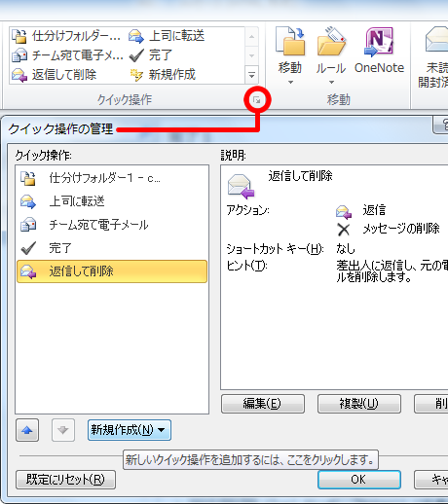Viewport: 448px width, 504px height.
Task: Select チーム宛て電子メール in ribbon gallery
Action: pyautogui.click(x=67, y=55)
